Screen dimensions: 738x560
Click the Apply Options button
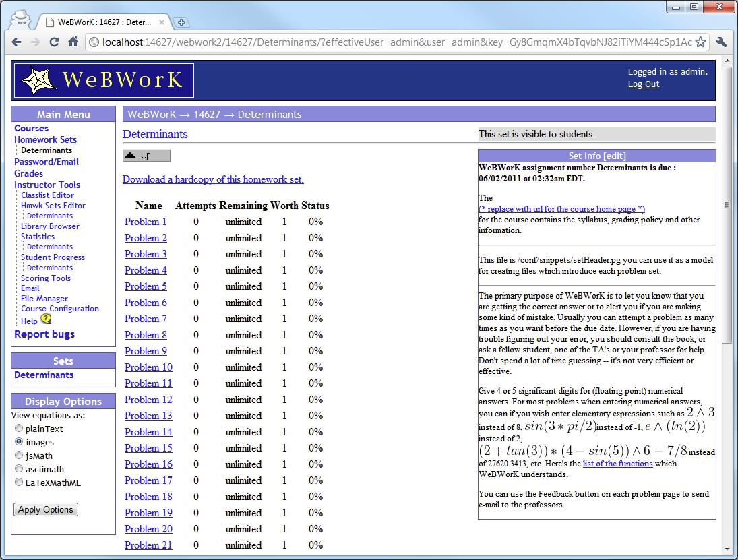point(46,509)
